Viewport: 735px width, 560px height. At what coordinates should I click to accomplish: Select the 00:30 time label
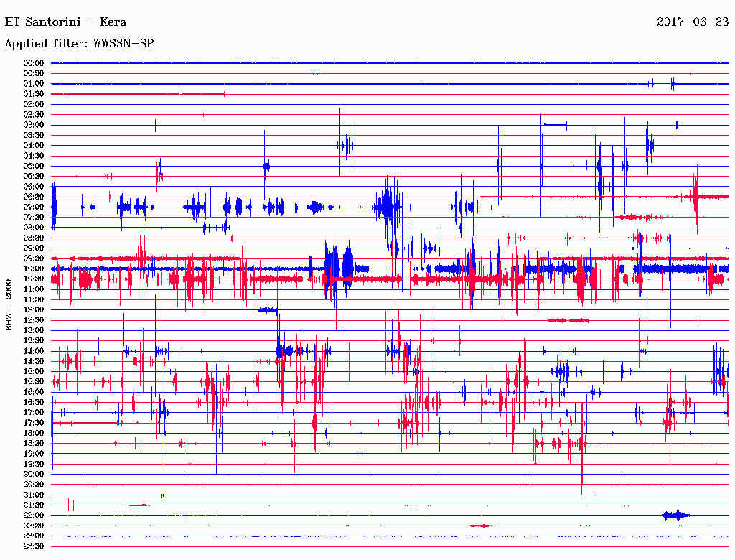(x=34, y=73)
